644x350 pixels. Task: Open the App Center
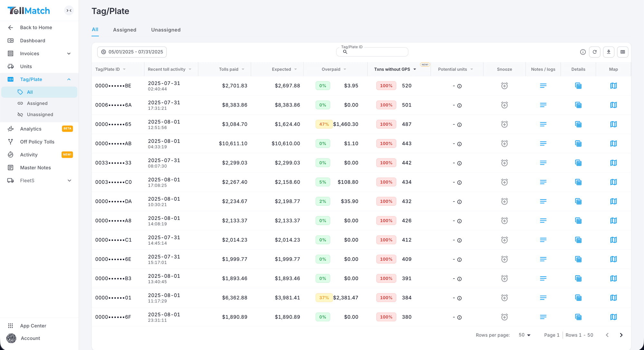coord(33,326)
